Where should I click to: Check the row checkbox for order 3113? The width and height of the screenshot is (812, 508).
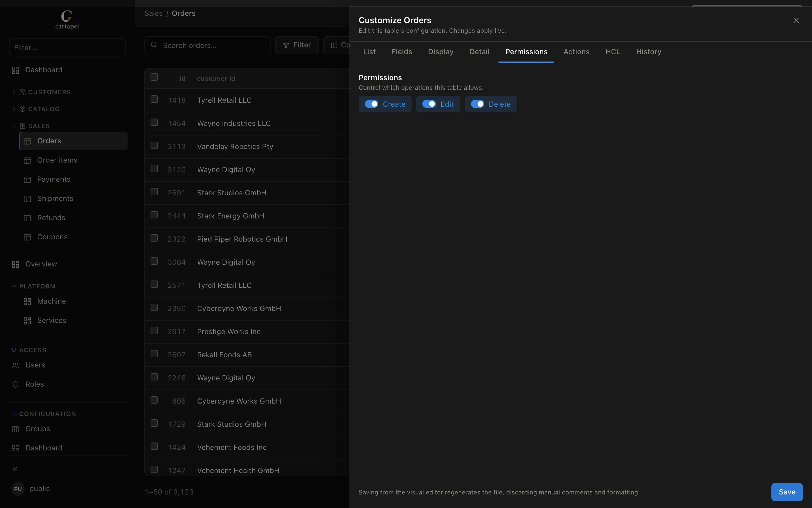[154, 145]
